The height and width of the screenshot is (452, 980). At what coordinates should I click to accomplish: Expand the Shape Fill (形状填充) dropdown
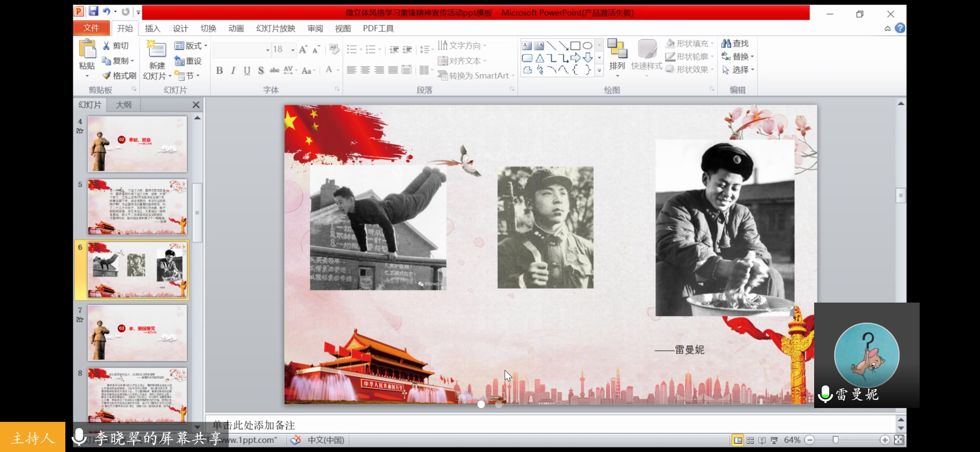712,44
